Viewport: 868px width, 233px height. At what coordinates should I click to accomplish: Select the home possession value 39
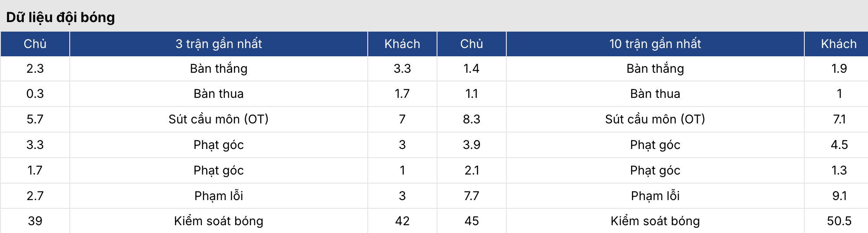(x=35, y=221)
